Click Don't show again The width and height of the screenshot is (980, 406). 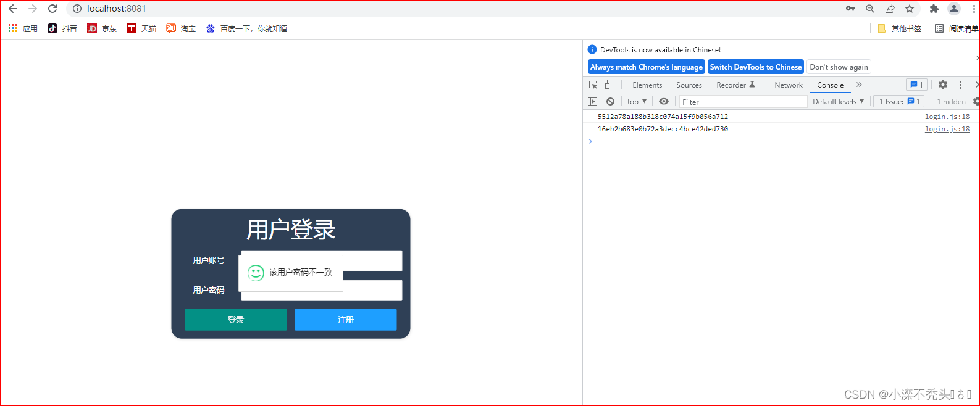(x=839, y=67)
